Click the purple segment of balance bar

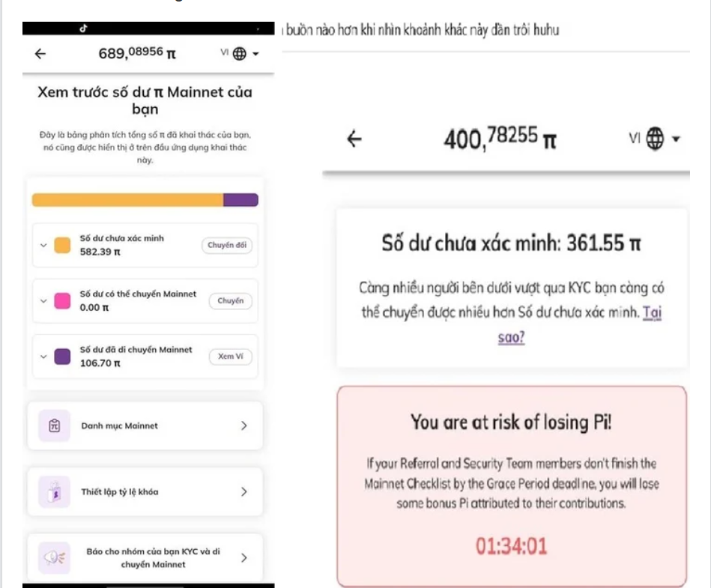240,200
